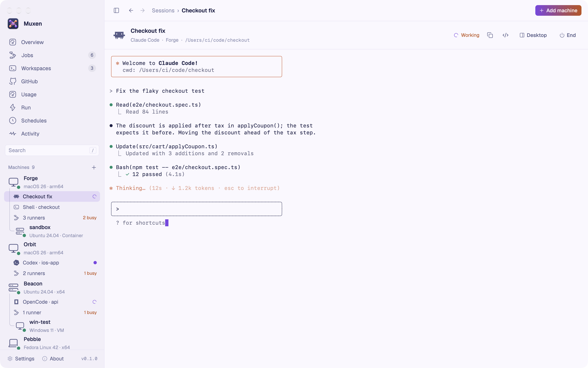Open the About link
Image resolution: width=588 pixels, height=368 pixels.
(53, 359)
